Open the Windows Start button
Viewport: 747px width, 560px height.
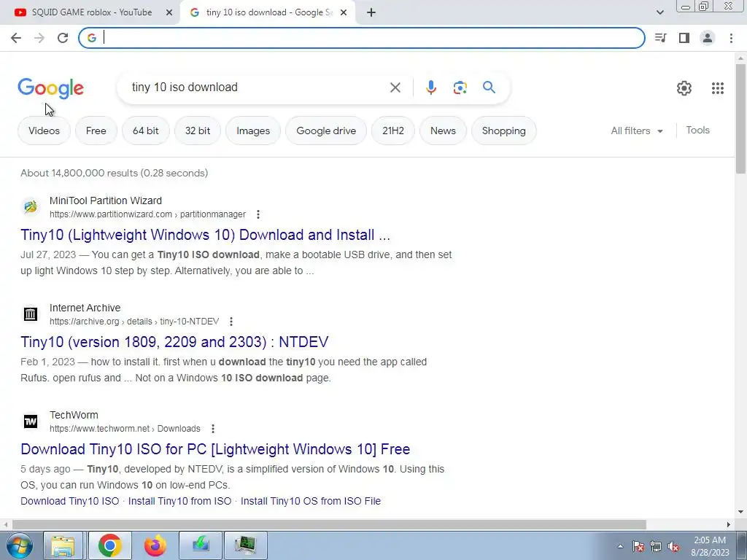[20, 545]
